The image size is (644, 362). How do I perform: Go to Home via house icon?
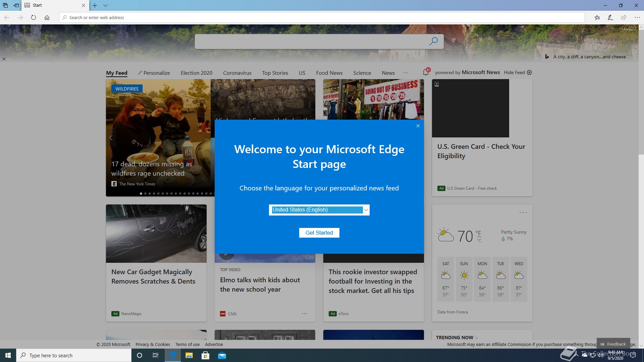coord(47,17)
